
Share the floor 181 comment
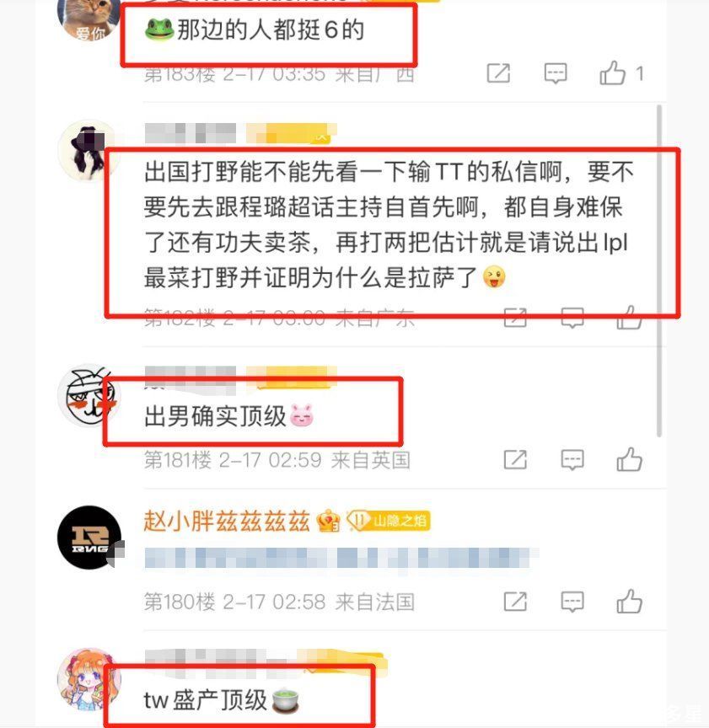pos(515,460)
